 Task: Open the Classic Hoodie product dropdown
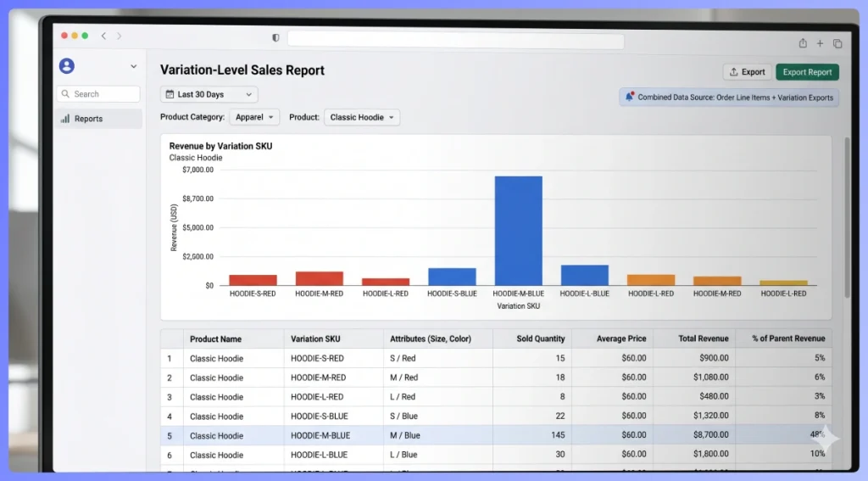coord(362,117)
